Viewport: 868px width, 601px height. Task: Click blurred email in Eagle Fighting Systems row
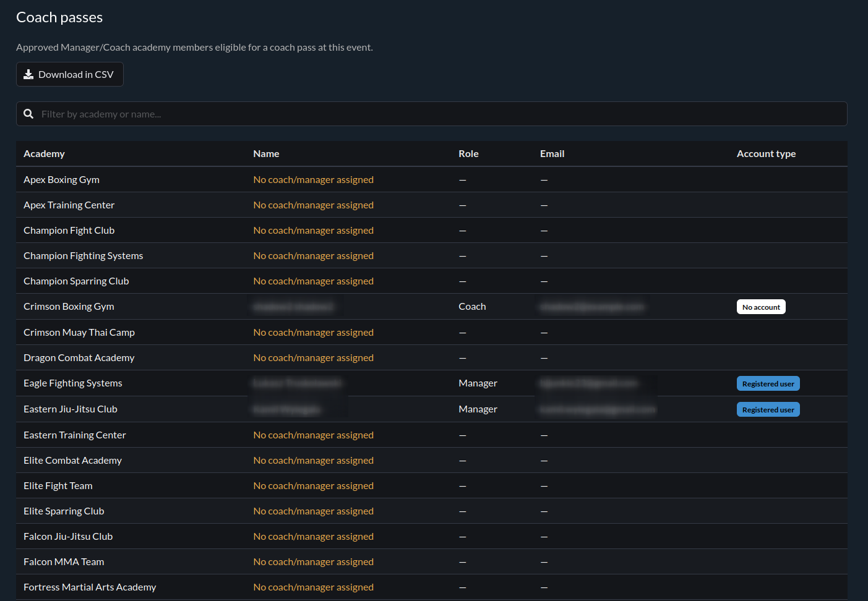pos(588,383)
